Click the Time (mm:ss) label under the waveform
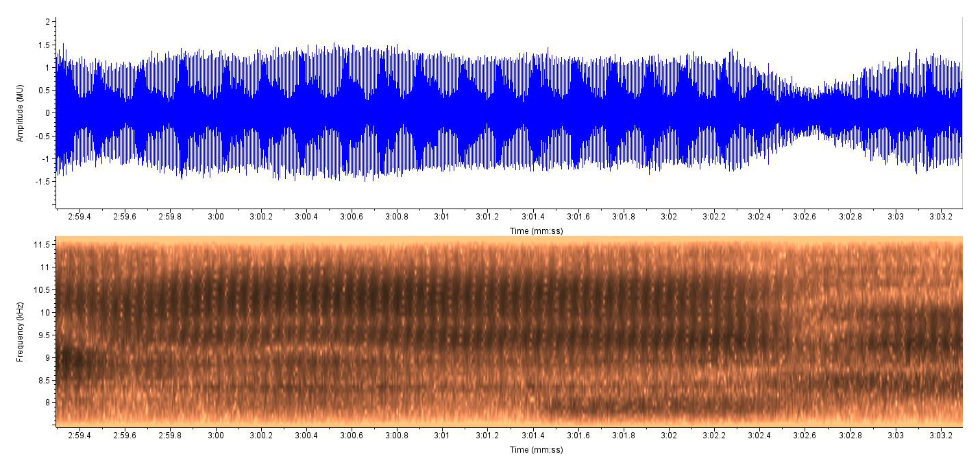The image size is (980, 463). [x=536, y=231]
